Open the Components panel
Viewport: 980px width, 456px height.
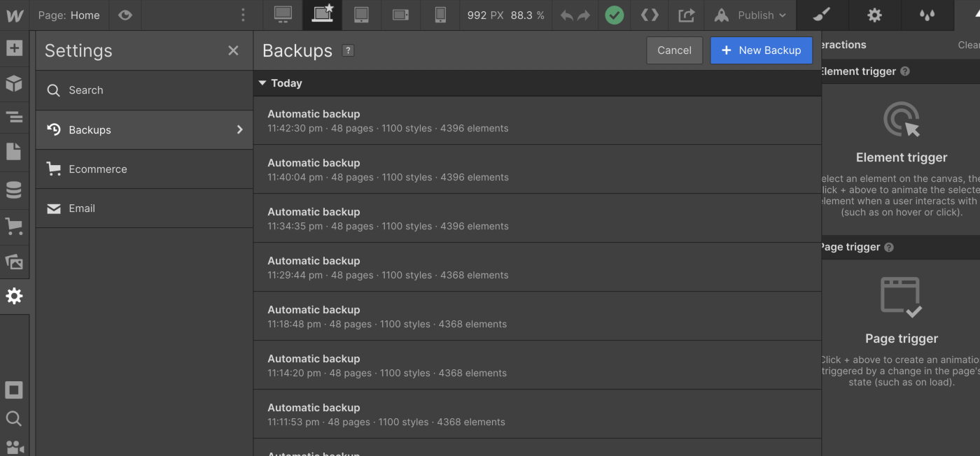pos(15,83)
